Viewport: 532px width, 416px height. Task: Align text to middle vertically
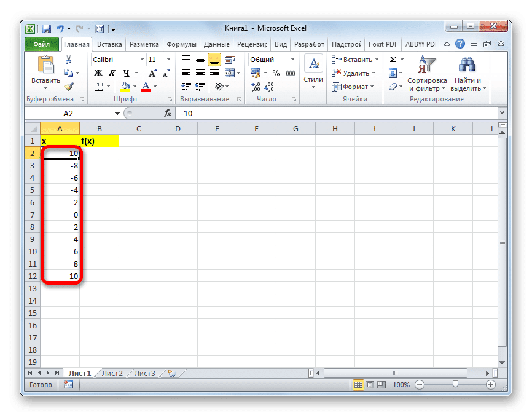click(x=200, y=60)
